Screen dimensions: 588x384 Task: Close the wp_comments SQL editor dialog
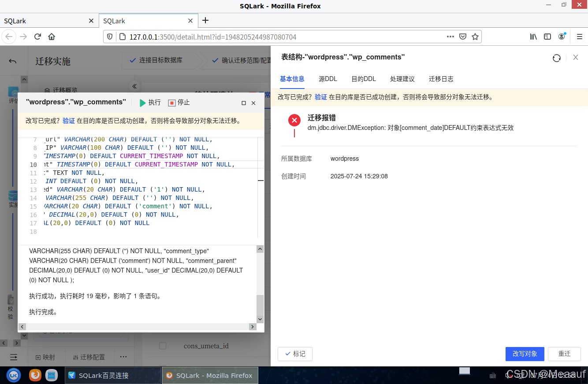click(x=253, y=103)
